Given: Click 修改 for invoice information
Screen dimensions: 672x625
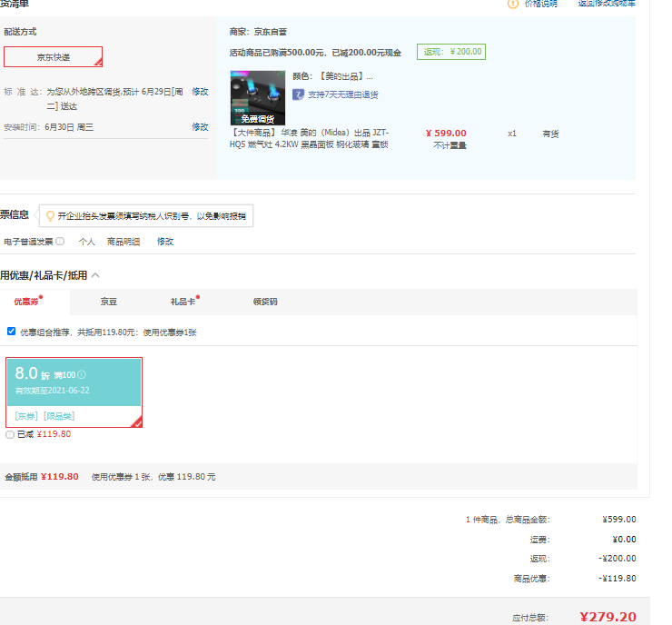Looking at the screenshot, I should [x=165, y=242].
